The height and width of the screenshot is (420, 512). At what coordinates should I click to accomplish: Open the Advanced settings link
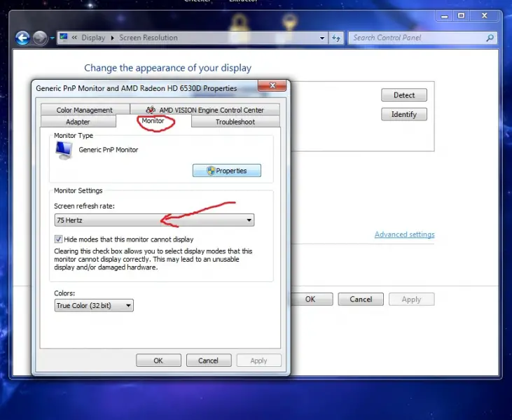404,234
